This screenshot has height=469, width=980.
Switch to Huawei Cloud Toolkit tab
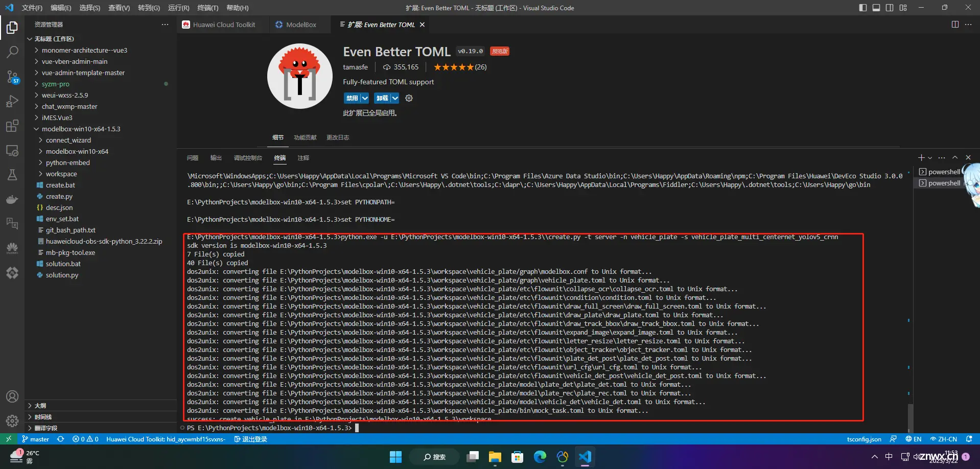click(224, 25)
